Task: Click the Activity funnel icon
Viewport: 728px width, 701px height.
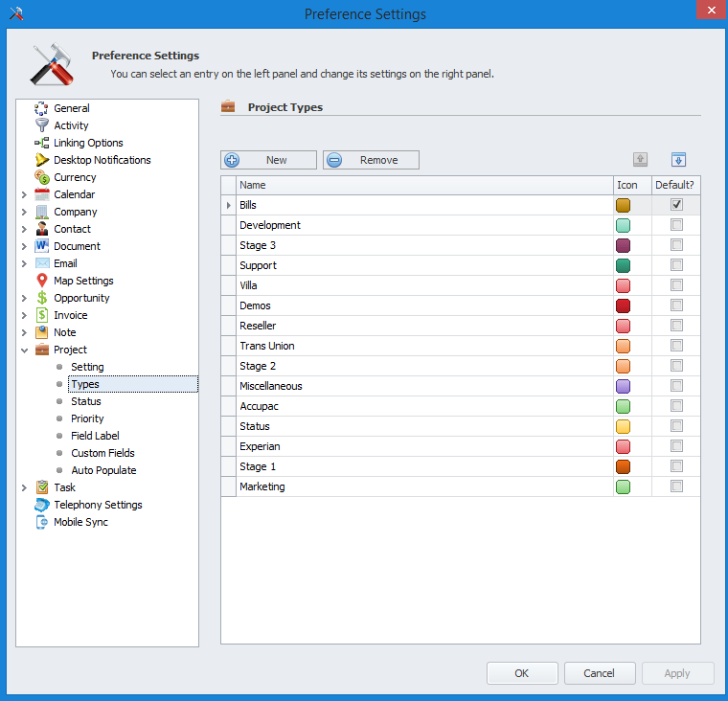Action: coord(42,125)
